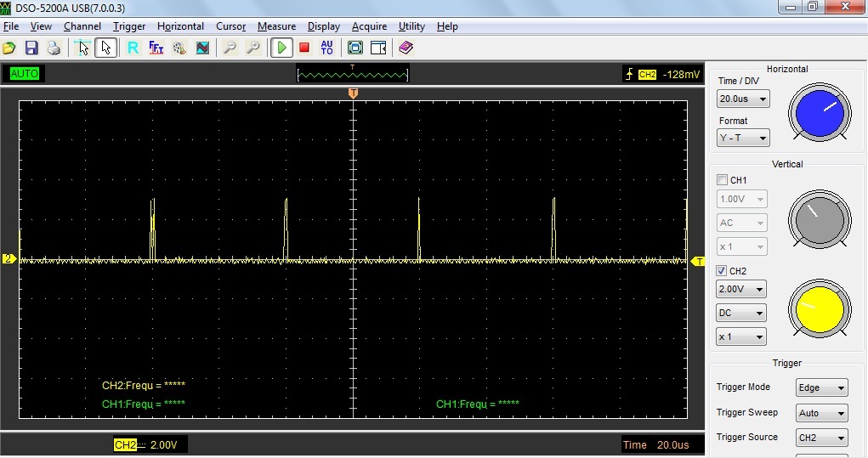This screenshot has width=868, height=458.
Task: Open the Utility menu
Action: pyautogui.click(x=411, y=26)
